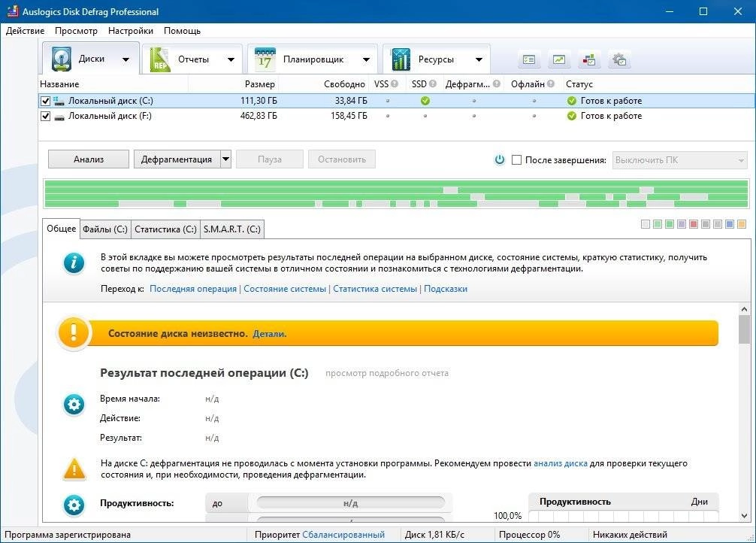Switch to the S.M.A.R.T. (C:) tab
Screen dimensions: 756x543
[x=232, y=229]
